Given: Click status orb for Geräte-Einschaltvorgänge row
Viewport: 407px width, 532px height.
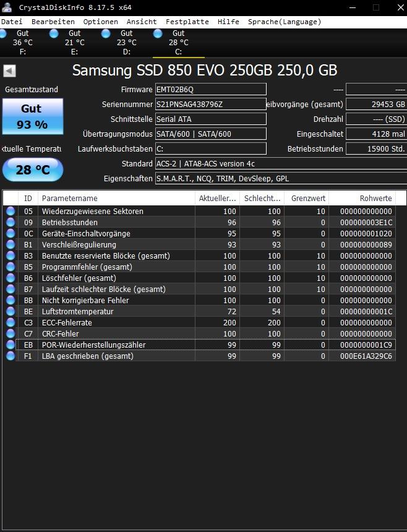Looking at the screenshot, I should [11, 233].
